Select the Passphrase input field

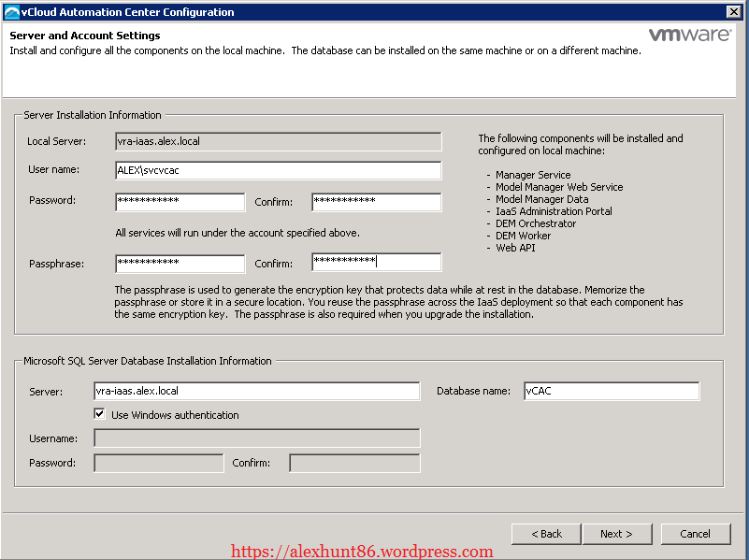point(180,263)
